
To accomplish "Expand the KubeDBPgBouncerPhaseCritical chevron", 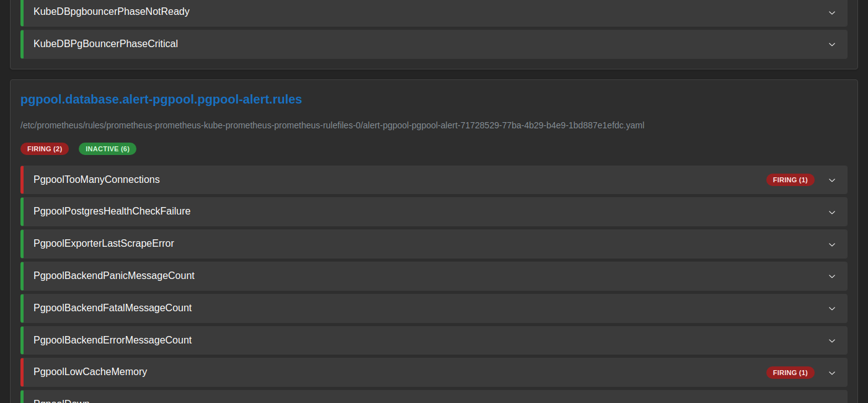I will tap(832, 45).
